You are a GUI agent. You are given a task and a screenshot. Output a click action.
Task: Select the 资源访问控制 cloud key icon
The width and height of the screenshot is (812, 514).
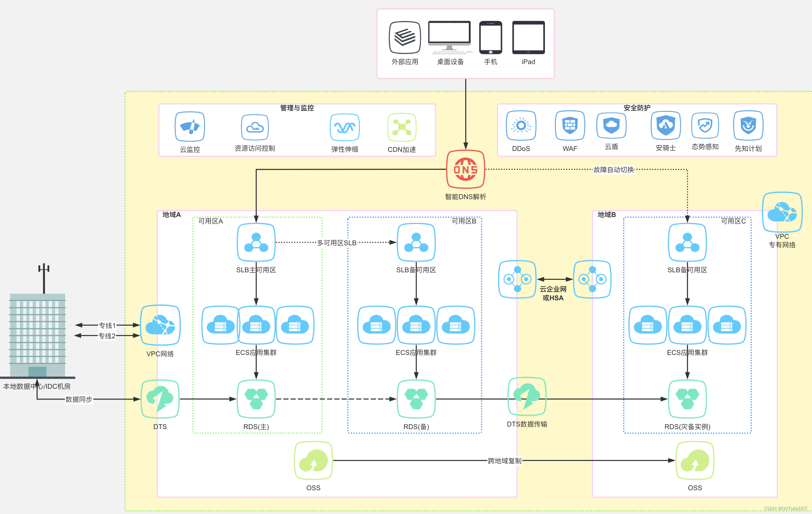pos(255,127)
